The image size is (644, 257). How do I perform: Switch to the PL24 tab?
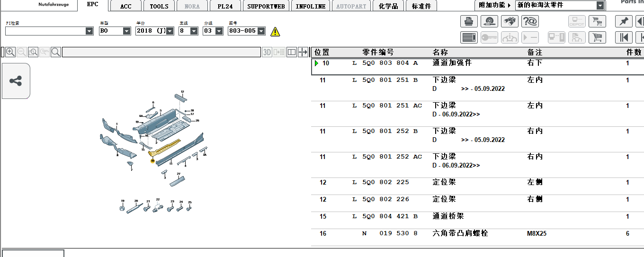[225, 6]
